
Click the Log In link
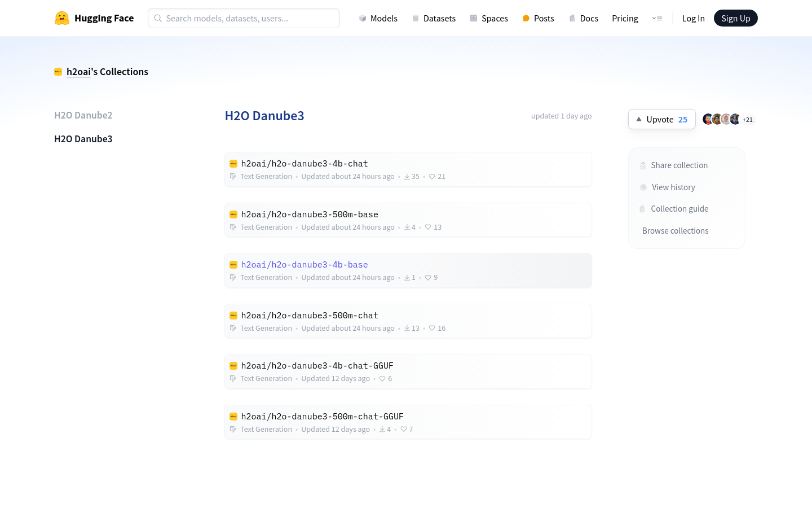[x=693, y=18]
